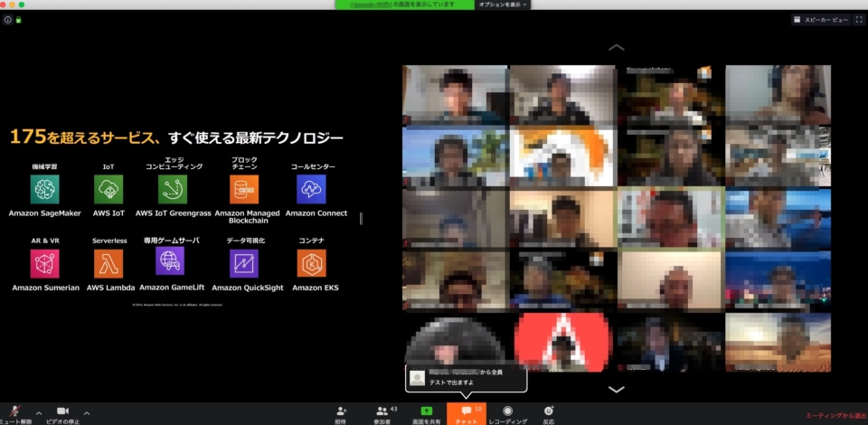The width and height of the screenshot is (868, 425).
Task: Click the データ可視化 label
Action: pos(246,241)
